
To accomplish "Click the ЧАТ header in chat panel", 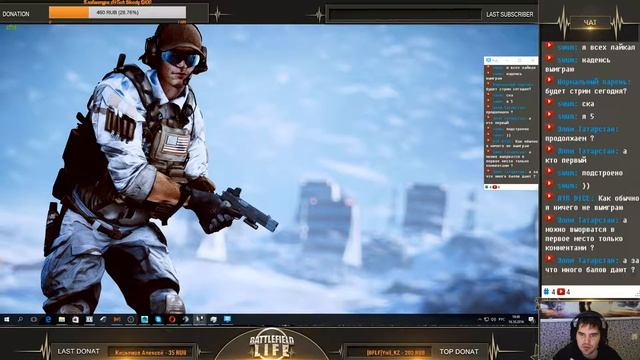I will click(590, 23).
